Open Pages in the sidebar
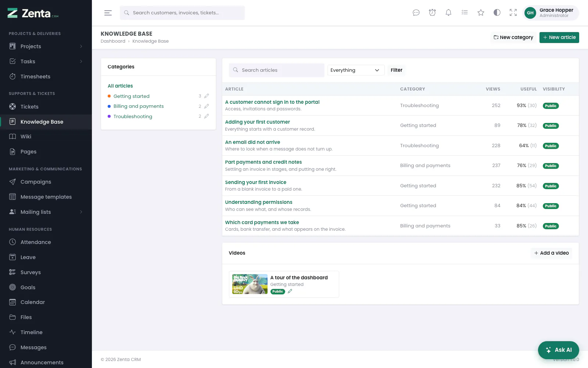This screenshot has width=588, height=368. 46,152
